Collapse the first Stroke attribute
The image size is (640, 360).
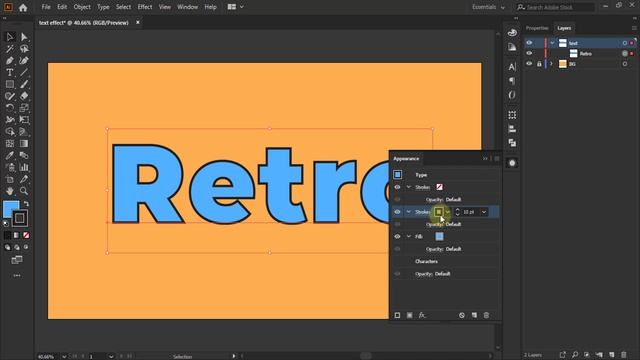tap(409, 187)
